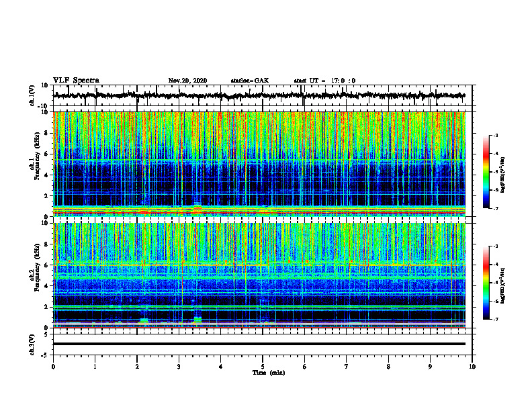This screenshot has height=411, width=532.
Task: Click the "VLF Spectra" title text
Action: (x=76, y=81)
